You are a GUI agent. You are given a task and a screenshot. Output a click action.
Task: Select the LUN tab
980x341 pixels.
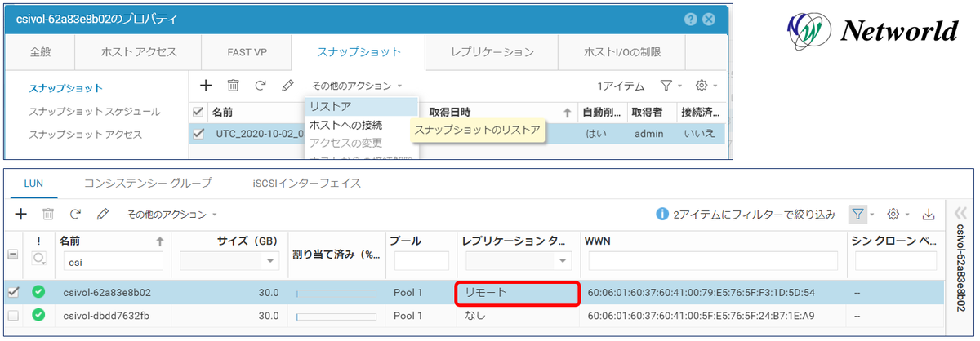pos(33,183)
